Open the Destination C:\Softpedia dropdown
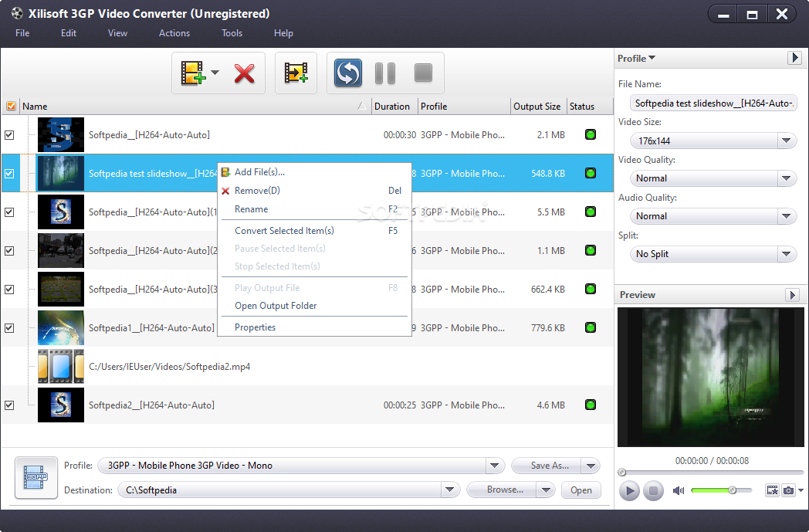The width and height of the screenshot is (809, 532). click(449, 490)
